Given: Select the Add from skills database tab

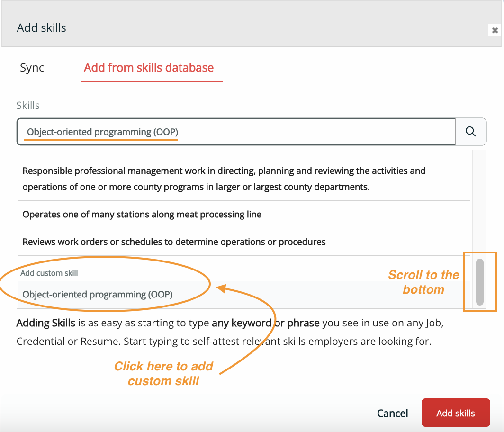Looking at the screenshot, I should (149, 68).
